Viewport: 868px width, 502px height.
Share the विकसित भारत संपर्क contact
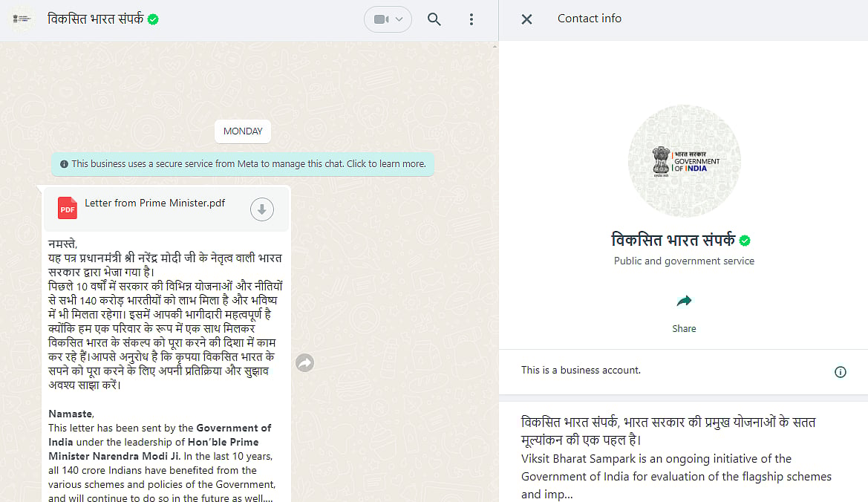683,307
